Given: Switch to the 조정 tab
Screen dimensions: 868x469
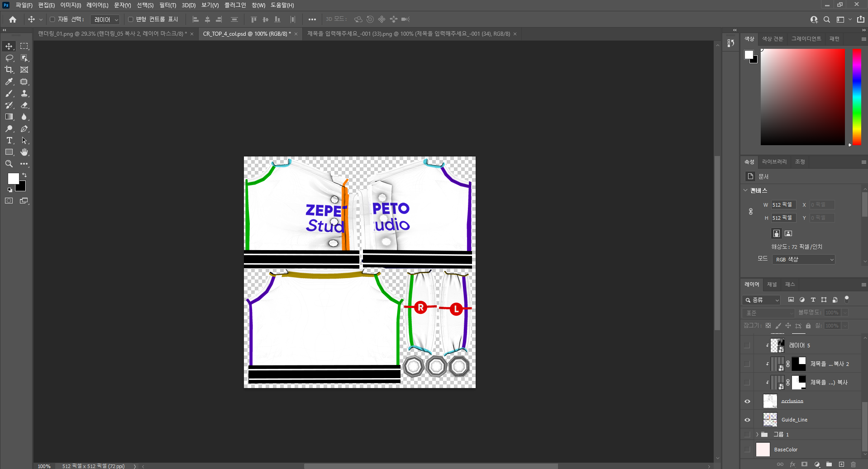Looking at the screenshot, I should click(x=800, y=161).
